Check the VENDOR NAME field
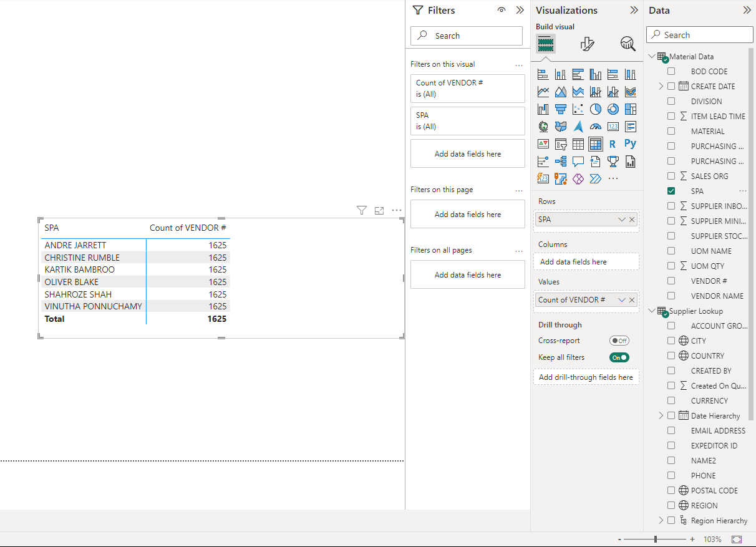 click(671, 296)
